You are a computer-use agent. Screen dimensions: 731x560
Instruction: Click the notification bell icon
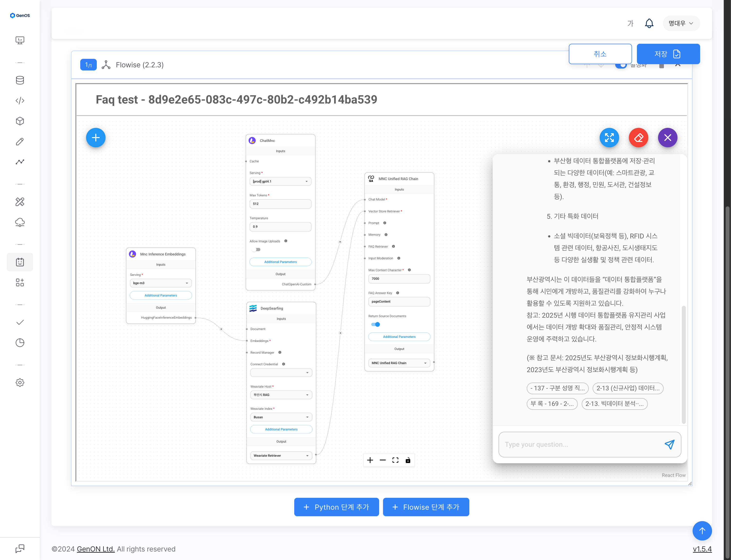pos(649,23)
